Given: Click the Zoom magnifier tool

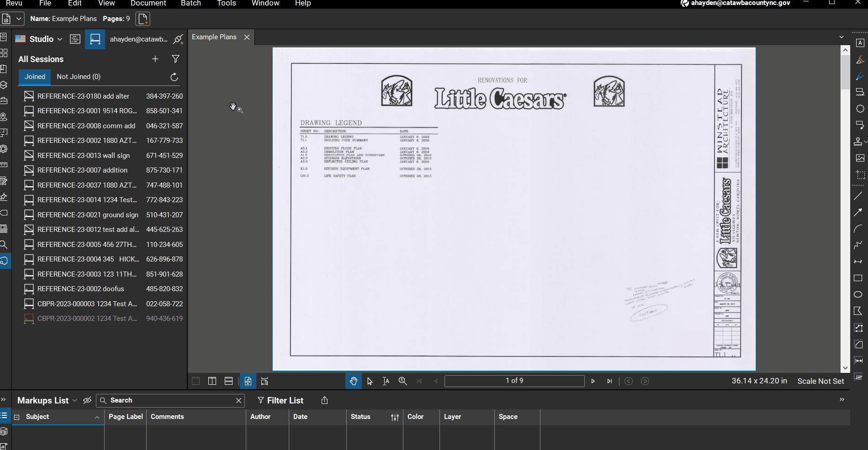Looking at the screenshot, I should pyautogui.click(x=402, y=381).
